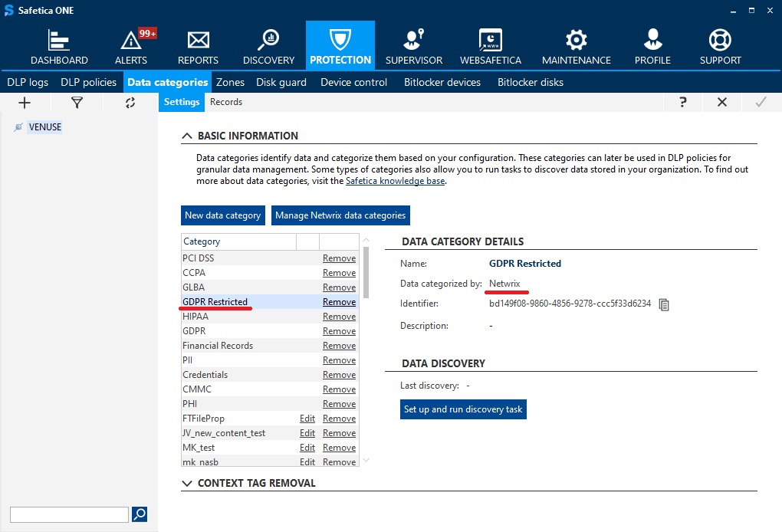Open the Safetica knowledge base link
The height and width of the screenshot is (532, 782).
tap(395, 181)
